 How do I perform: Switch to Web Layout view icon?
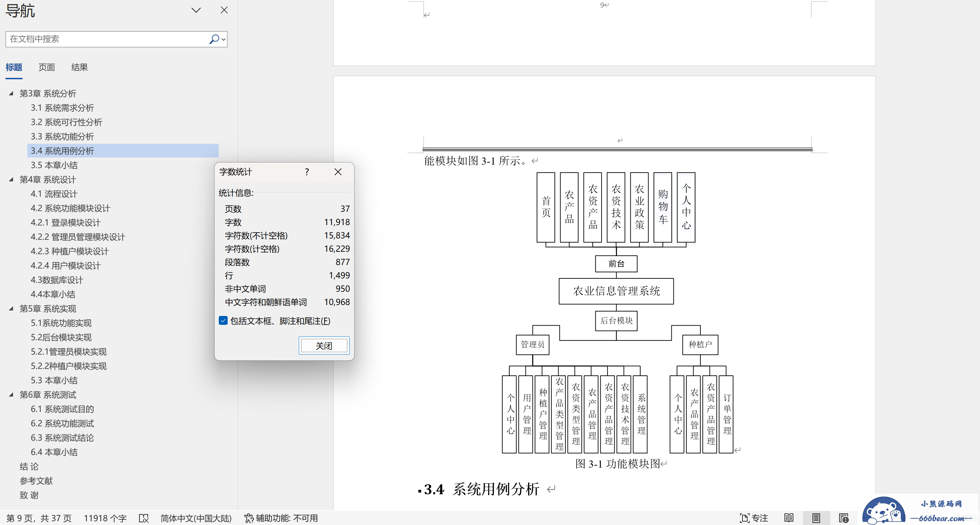843,518
